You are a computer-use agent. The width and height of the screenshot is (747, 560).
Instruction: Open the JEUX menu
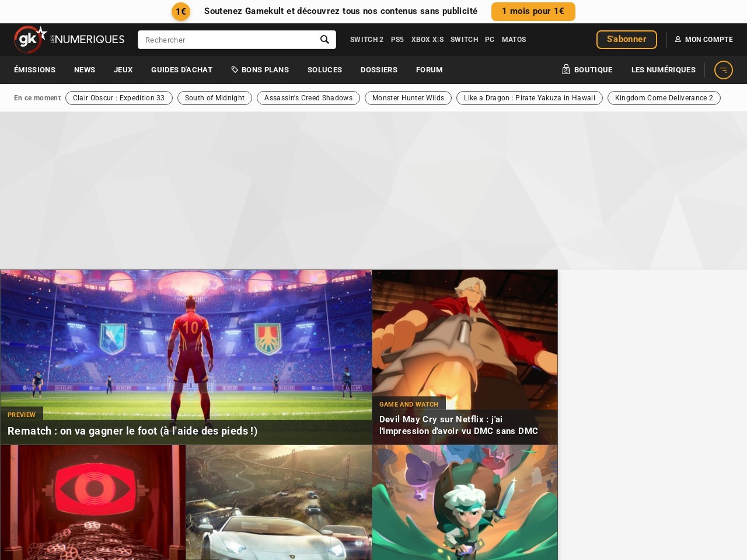click(x=123, y=70)
